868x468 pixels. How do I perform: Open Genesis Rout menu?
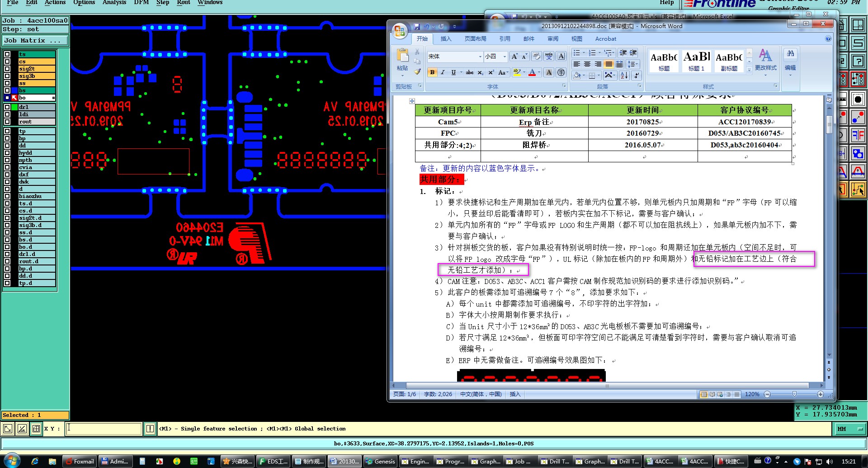(183, 2)
